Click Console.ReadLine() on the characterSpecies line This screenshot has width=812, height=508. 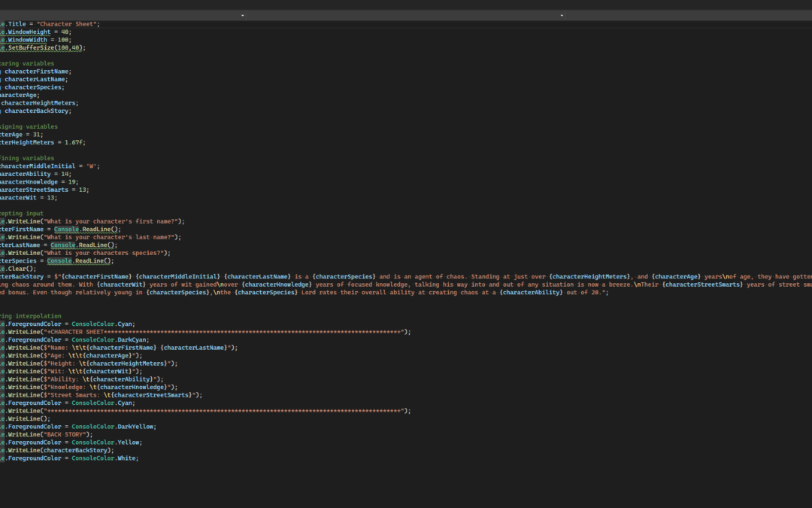point(79,260)
